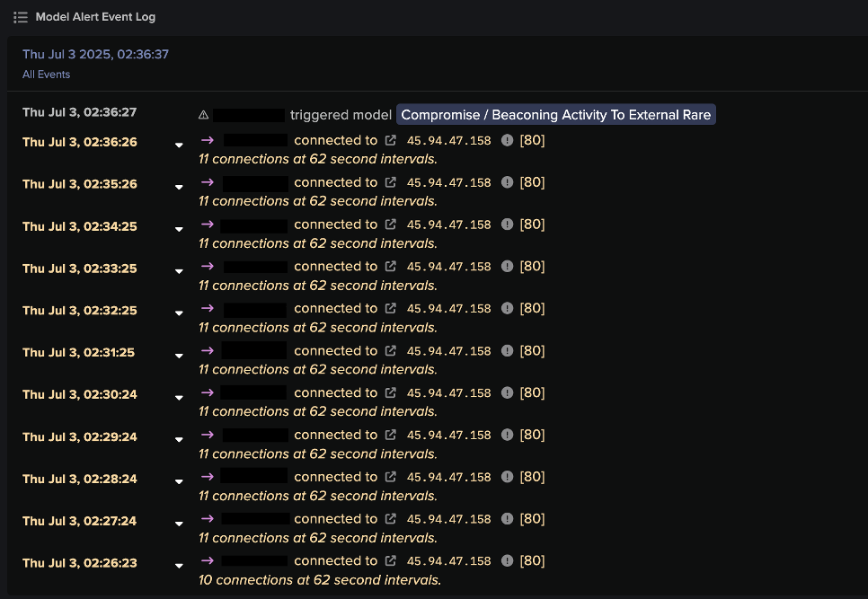Expand the 02:36:26 event with its chevron

coord(179,145)
